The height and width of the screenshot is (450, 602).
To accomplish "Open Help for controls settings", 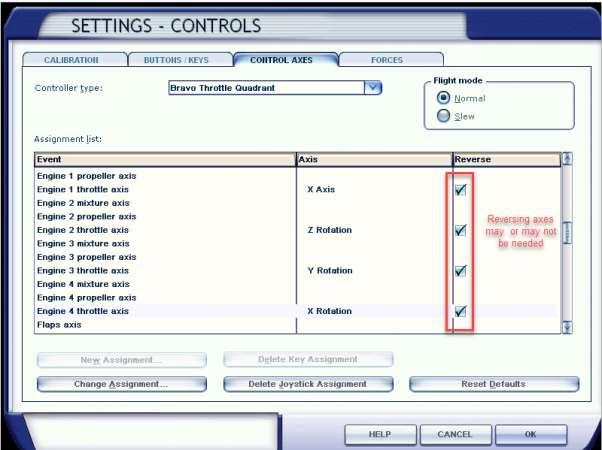I will click(x=380, y=434).
